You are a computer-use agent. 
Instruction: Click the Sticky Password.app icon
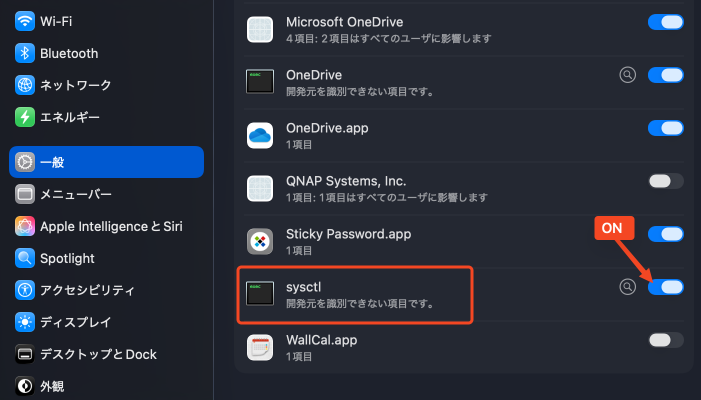coord(260,241)
